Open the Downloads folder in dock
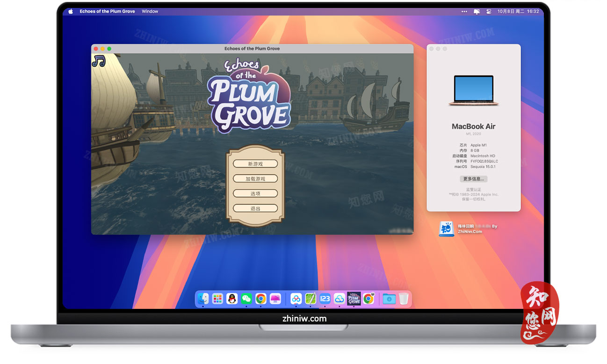Screen dimensions: 607x364 click(x=389, y=299)
